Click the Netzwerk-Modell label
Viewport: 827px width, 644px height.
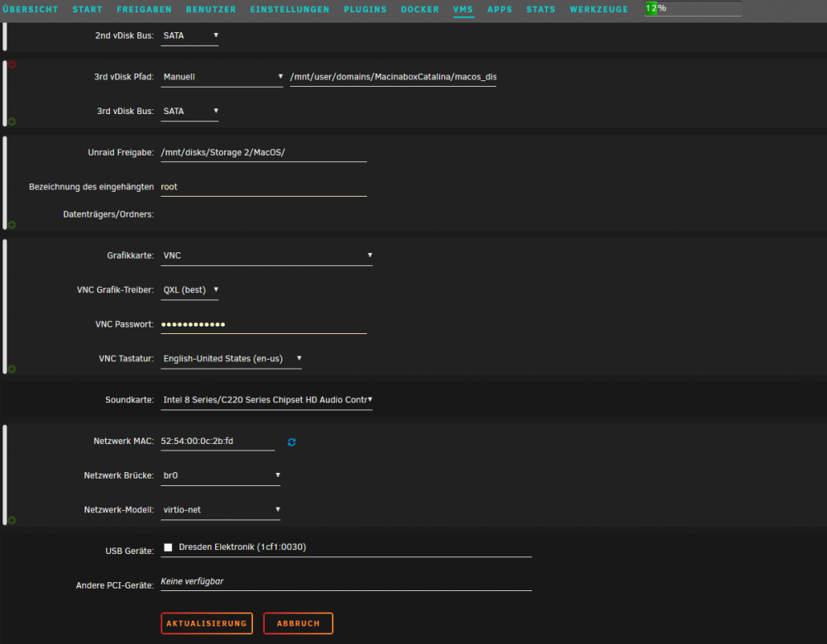point(119,510)
